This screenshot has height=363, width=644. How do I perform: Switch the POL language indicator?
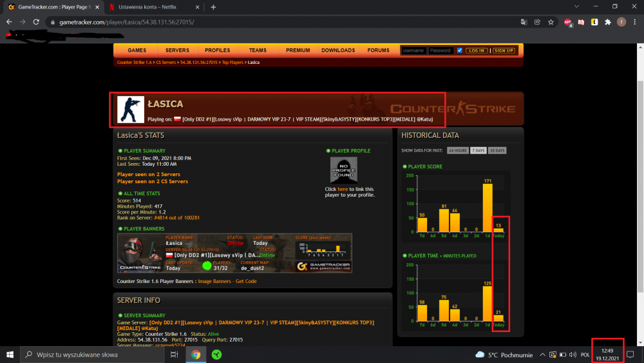585,355
